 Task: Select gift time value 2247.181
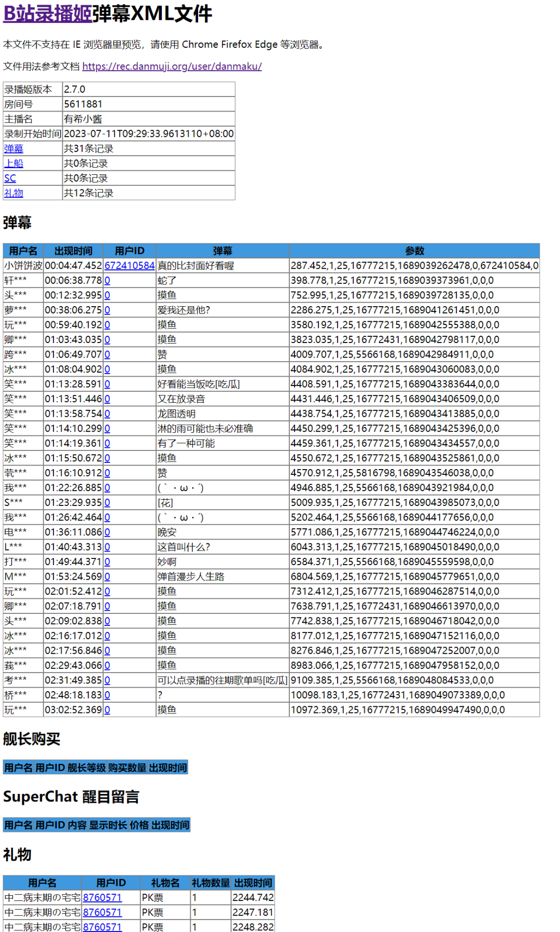click(x=253, y=912)
